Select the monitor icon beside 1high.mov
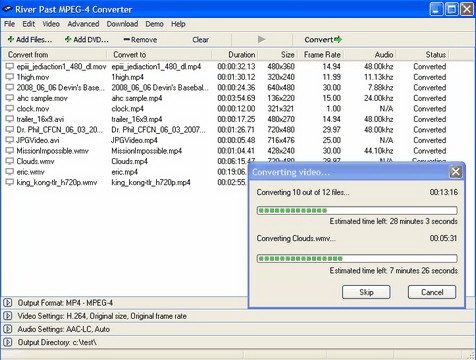Image resolution: width=476 pixels, height=360 pixels. click(x=10, y=77)
